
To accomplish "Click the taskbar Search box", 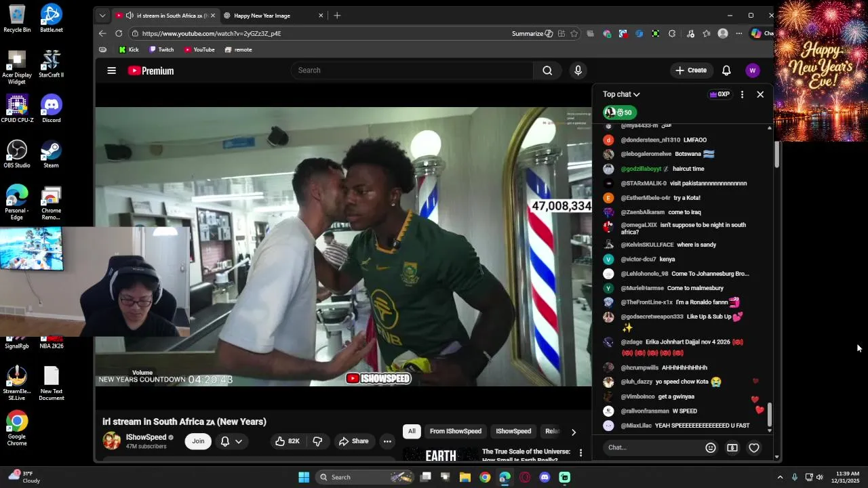I will point(364,477).
